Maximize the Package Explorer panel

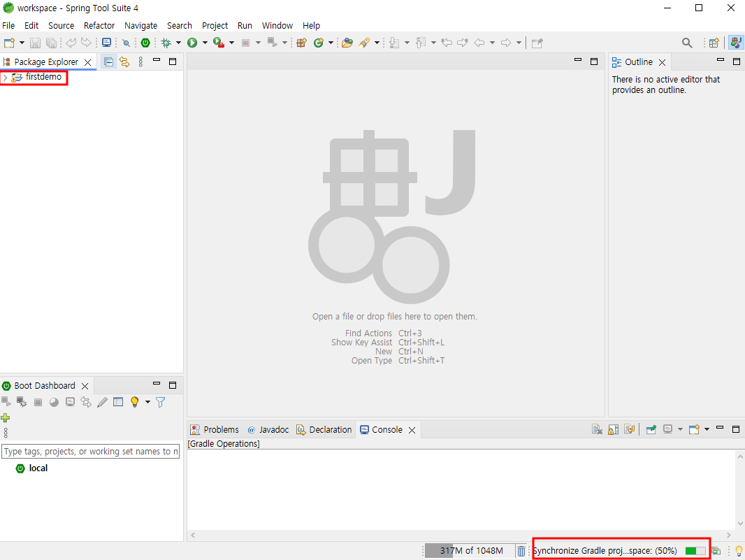[173, 62]
